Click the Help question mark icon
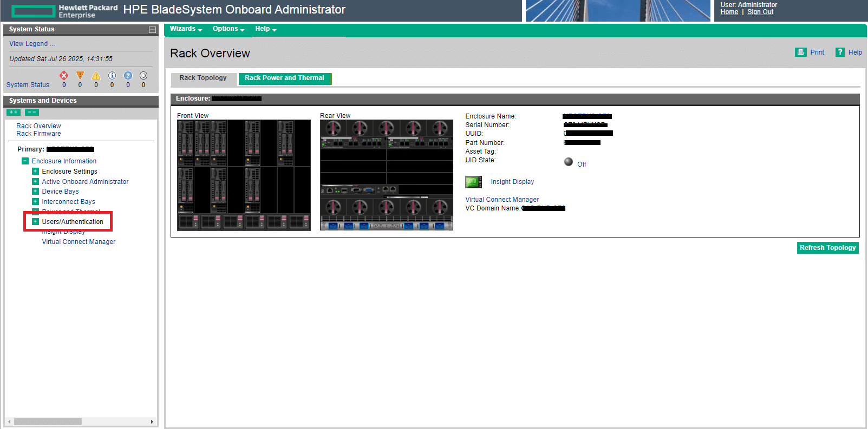This screenshot has height=429, width=868. (840, 52)
